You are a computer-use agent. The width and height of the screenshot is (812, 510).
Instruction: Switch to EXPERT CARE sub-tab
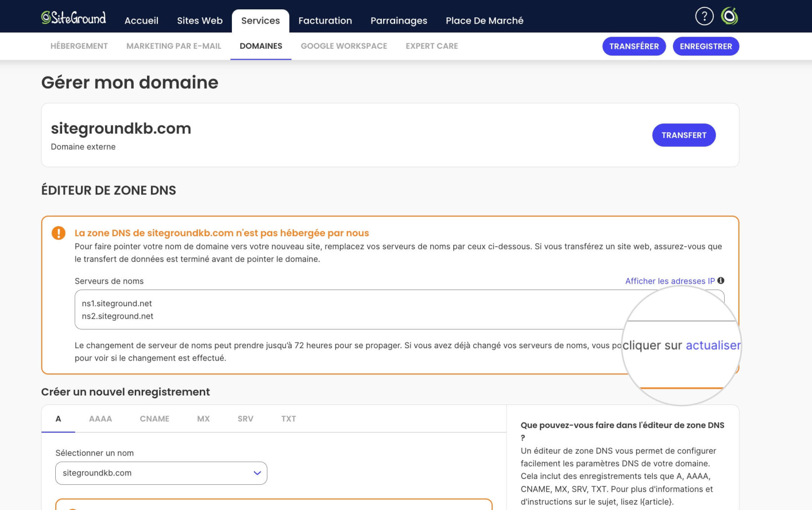(x=432, y=46)
